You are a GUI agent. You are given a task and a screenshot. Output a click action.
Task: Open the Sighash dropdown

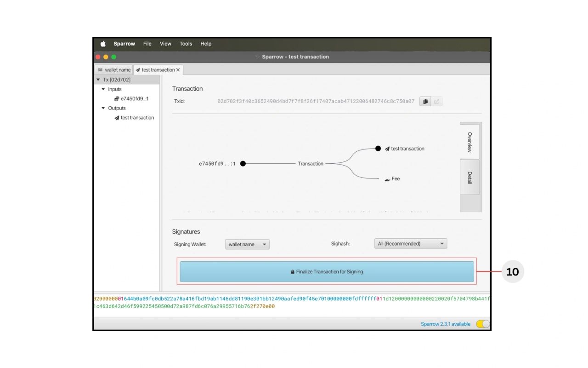[x=411, y=244]
